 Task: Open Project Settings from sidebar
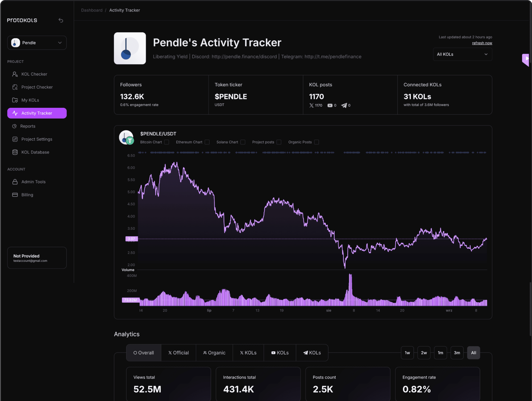tap(37, 139)
